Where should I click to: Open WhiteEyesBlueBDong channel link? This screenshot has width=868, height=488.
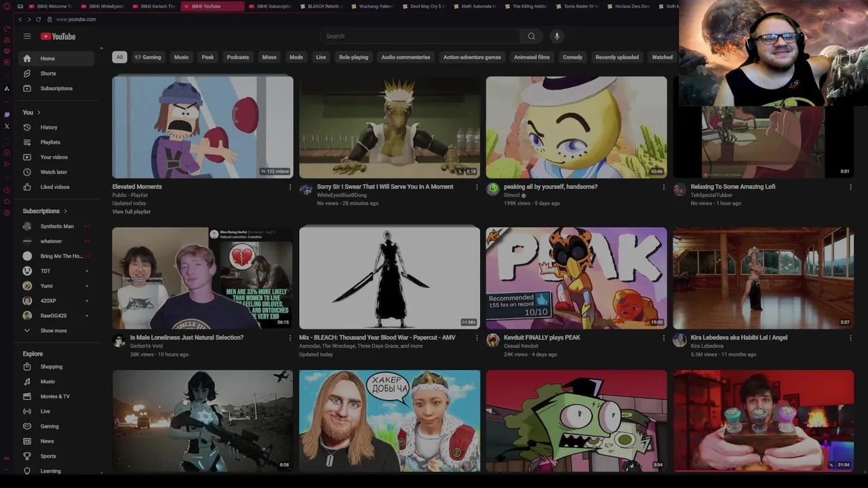tap(342, 195)
